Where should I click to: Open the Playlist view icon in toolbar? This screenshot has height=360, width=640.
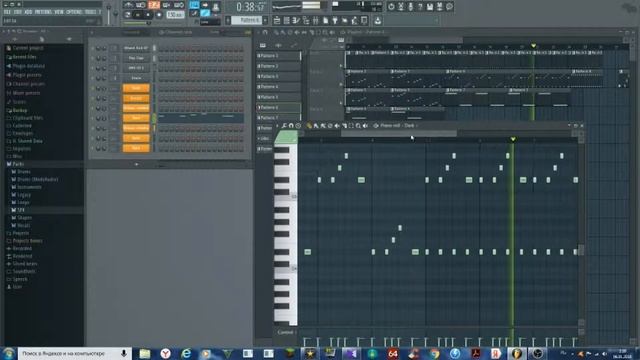(x=277, y=20)
